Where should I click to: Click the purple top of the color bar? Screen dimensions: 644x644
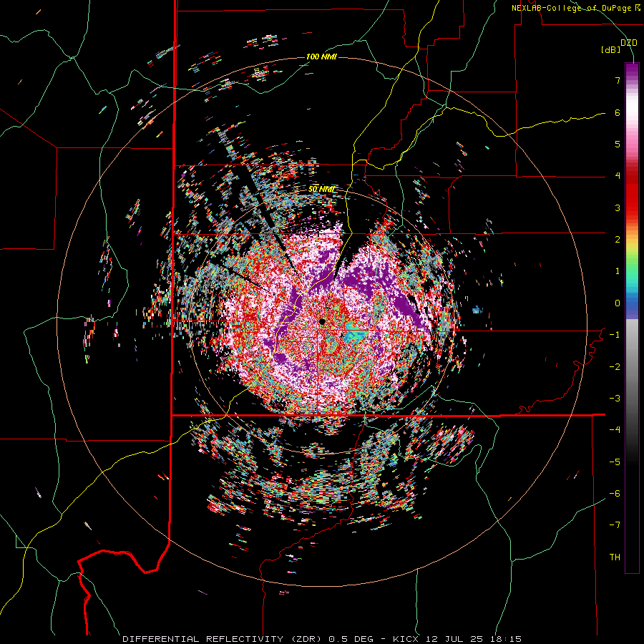click(x=632, y=70)
